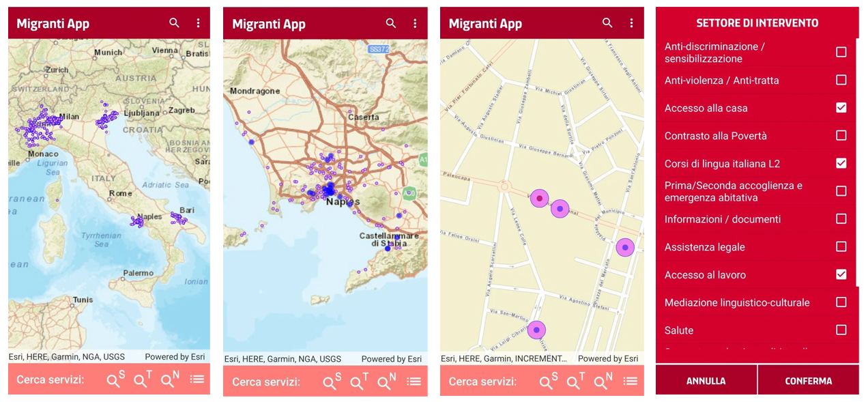Check Anti-violenza / Anti-tratta box
This screenshot has height=402, width=868.
(841, 80)
